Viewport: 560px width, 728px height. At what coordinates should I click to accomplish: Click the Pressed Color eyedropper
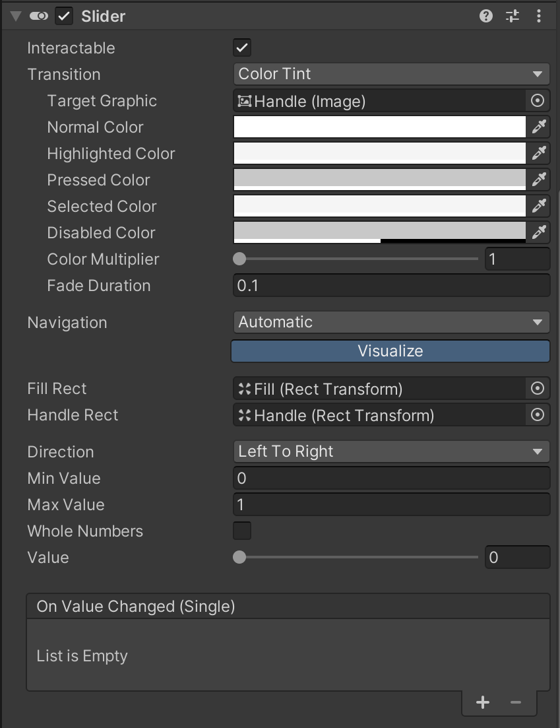point(539,180)
